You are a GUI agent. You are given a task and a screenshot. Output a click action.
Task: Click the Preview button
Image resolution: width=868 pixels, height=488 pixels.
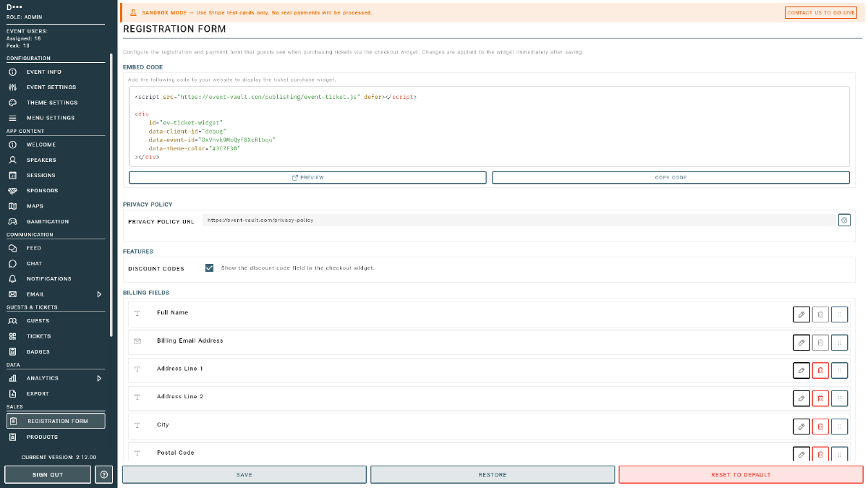coord(307,177)
